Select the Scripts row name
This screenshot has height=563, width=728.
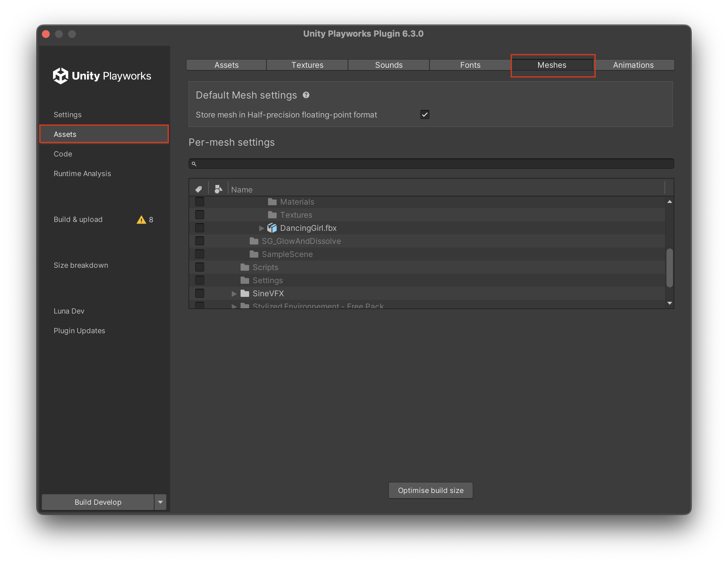pos(265,267)
